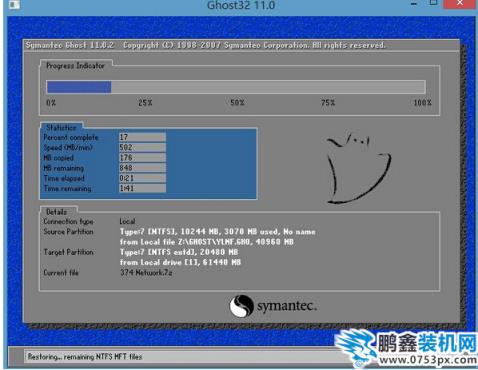Select the Statistics panel heading
This screenshot has width=478, height=370.
61,128
